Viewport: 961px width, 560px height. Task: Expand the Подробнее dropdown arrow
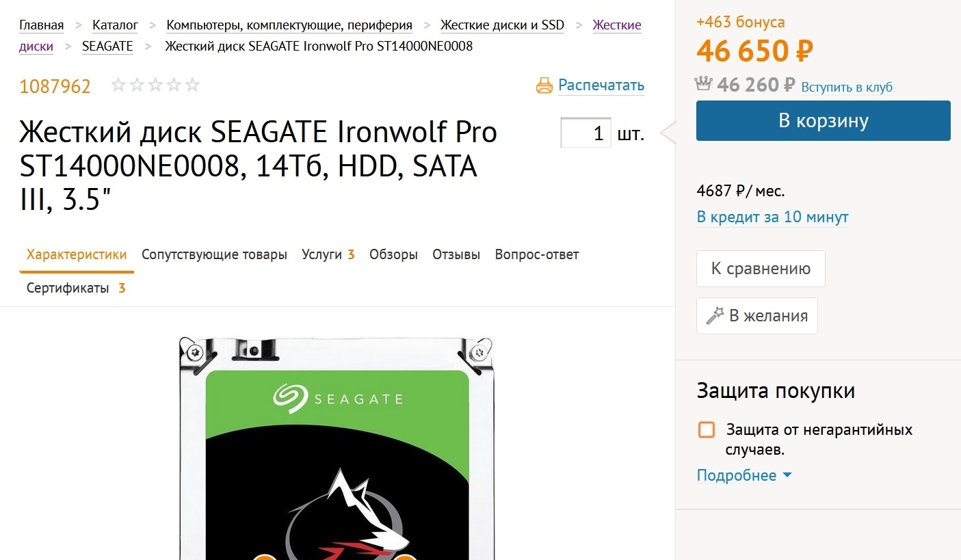pos(787,475)
